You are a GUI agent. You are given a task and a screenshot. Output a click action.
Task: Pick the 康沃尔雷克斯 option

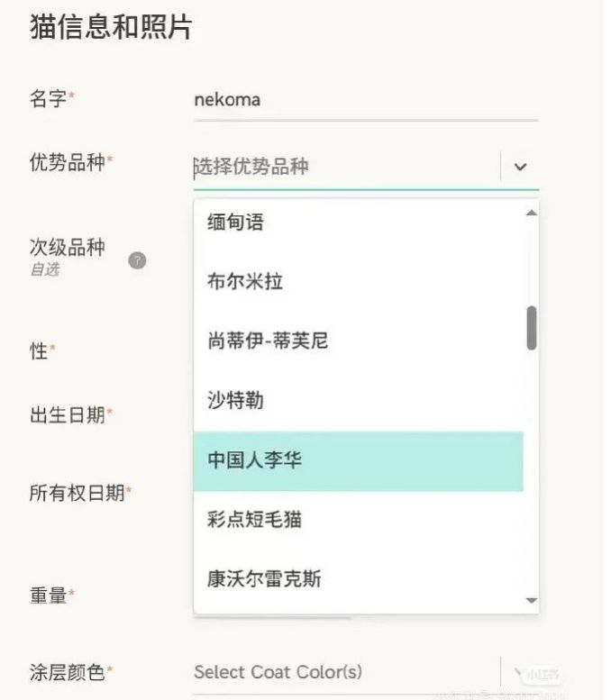[x=358, y=578]
